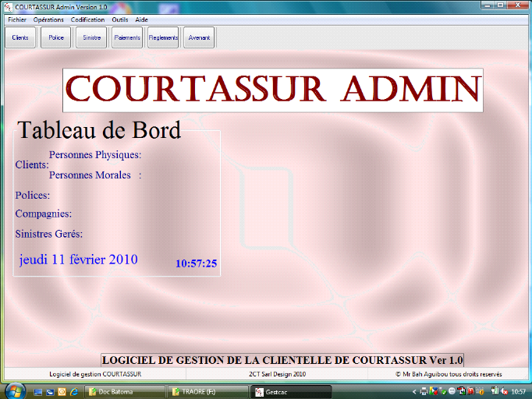Open the Sinistre toolbar button
Screen dimensions: 532x399
91,37
